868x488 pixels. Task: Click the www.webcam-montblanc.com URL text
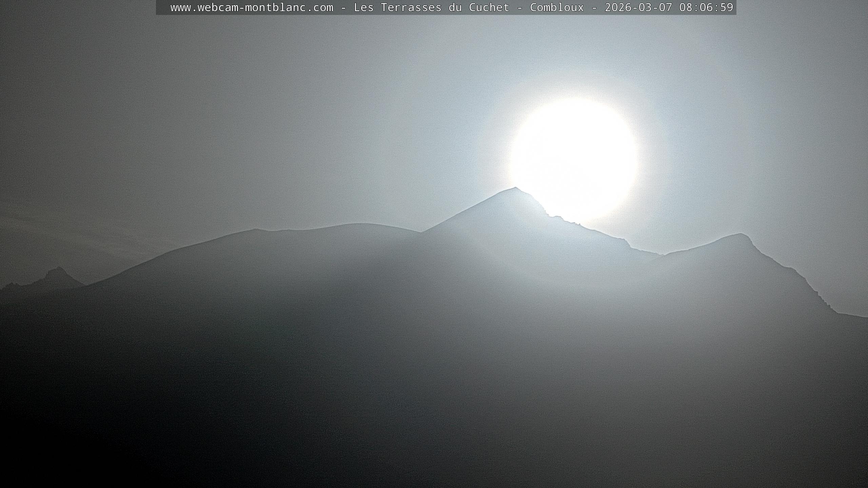point(252,7)
